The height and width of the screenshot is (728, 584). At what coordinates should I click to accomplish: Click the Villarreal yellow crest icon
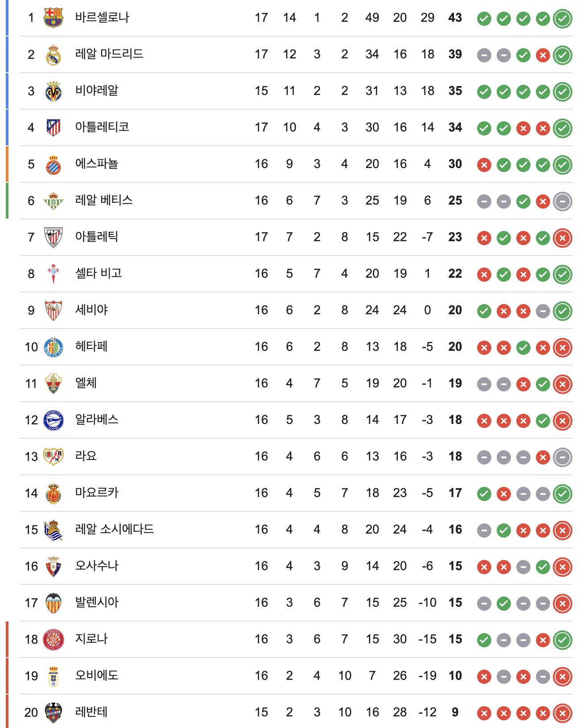tap(53, 91)
